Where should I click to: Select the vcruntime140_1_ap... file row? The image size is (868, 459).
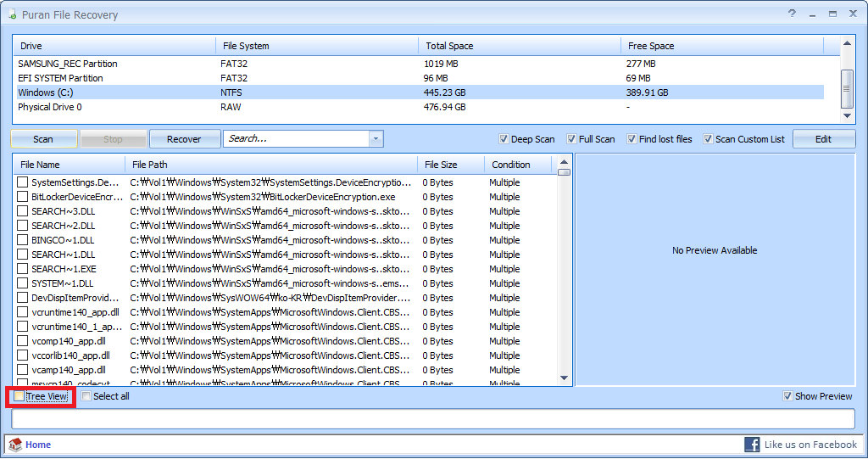click(285, 327)
